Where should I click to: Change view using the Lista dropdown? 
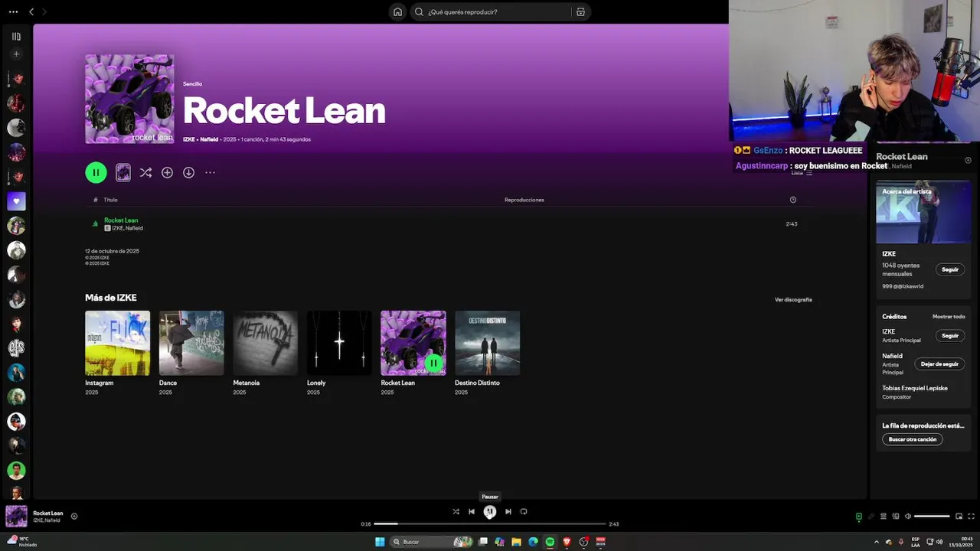point(802,173)
